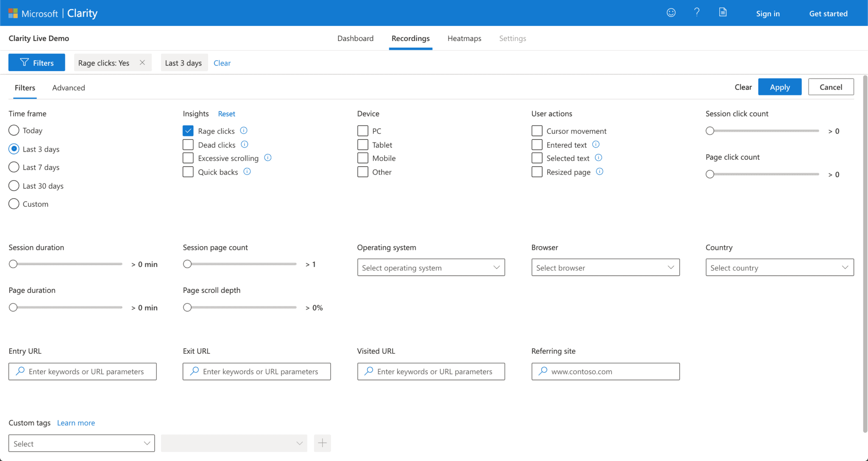Enable the Dead clicks checkbox
The image size is (868, 461).
[188, 144]
